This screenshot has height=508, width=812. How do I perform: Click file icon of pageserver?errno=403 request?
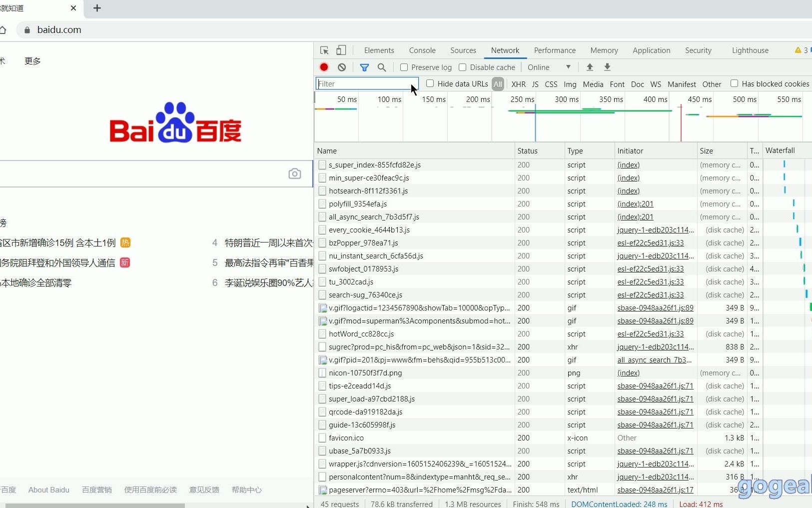coord(323,490)
